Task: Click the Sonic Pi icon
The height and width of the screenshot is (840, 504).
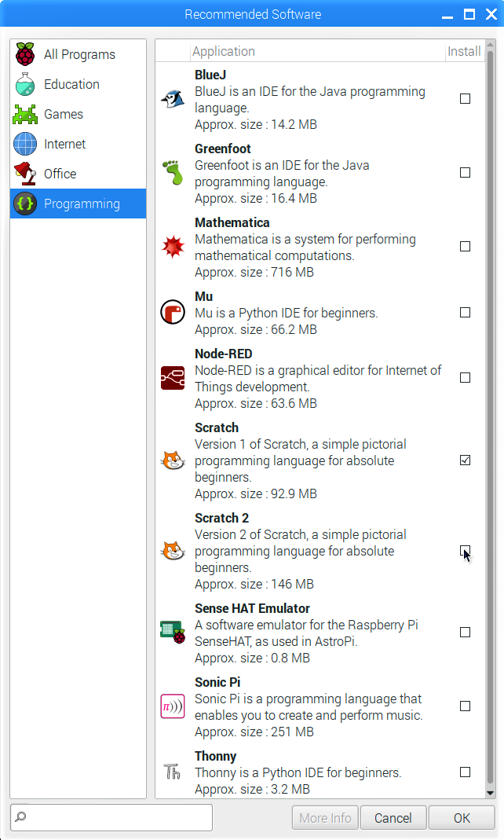Action: [173, 706]
